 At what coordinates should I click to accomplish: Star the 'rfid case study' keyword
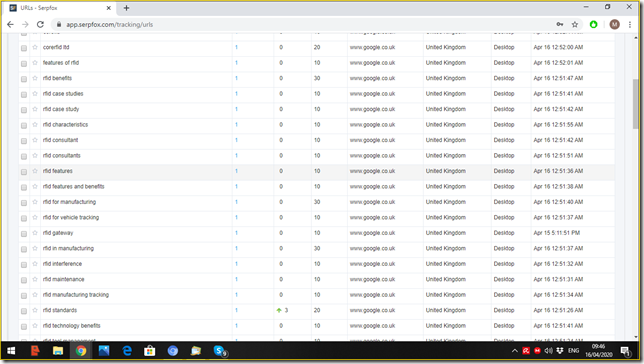(35, 109)
